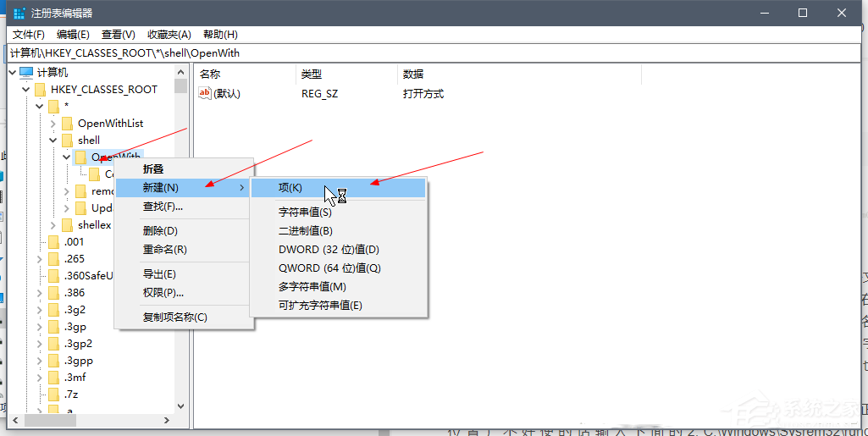Click the (默认) string value icon
The height and width of the screenshot is (436, 868).
point(204,93)
